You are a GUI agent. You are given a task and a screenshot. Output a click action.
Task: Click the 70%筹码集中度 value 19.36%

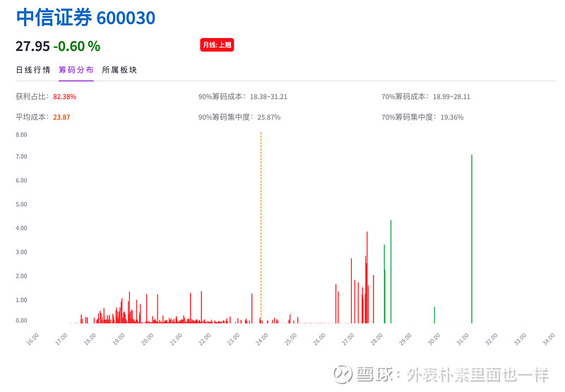[x=452, y=117]
